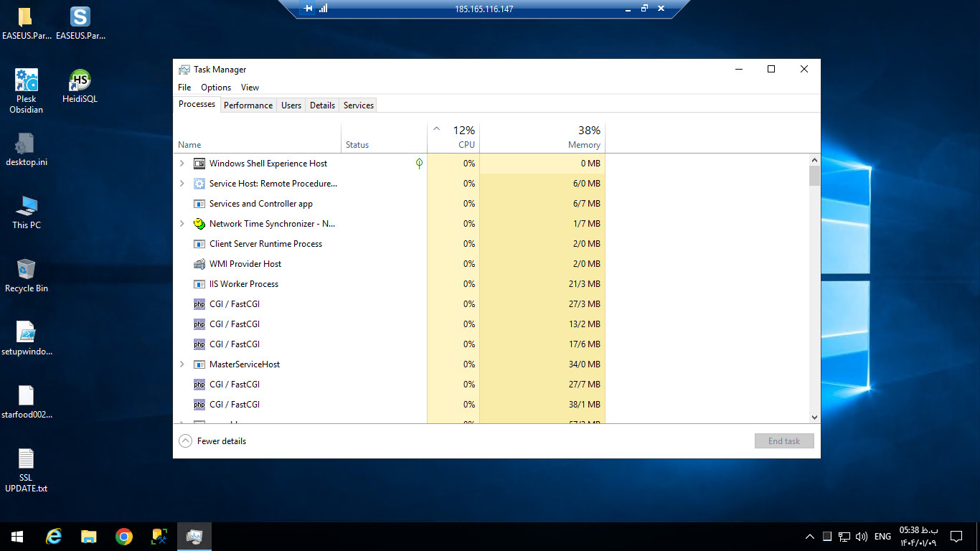Image resolution: width=980 pixels, height=551 pixels.
Task: Open Google Chrome from the taskbar
Action: 124,537
